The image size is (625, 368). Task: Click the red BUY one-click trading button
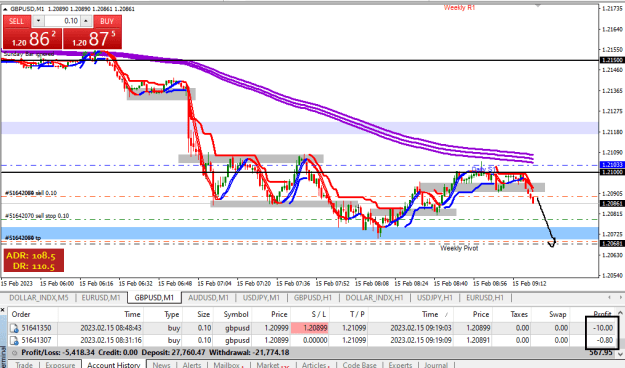(x=107, y=22)
